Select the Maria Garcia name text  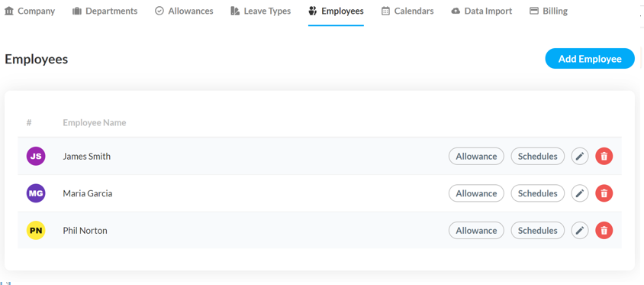(x=88, y=193)
